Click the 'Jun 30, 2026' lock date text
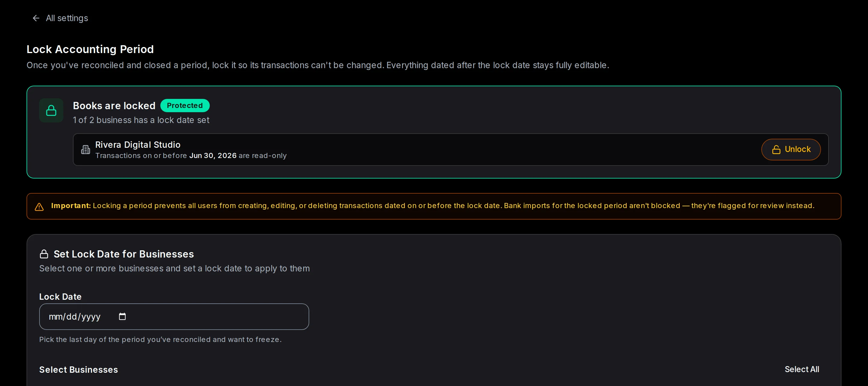The height and width of the screenshot is (386, 868). [212, 155]
